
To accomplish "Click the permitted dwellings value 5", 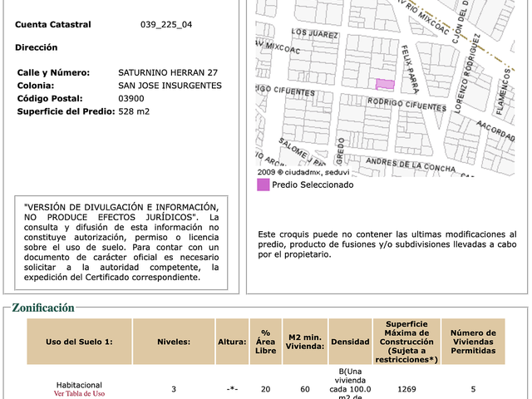I will point(473,389).
